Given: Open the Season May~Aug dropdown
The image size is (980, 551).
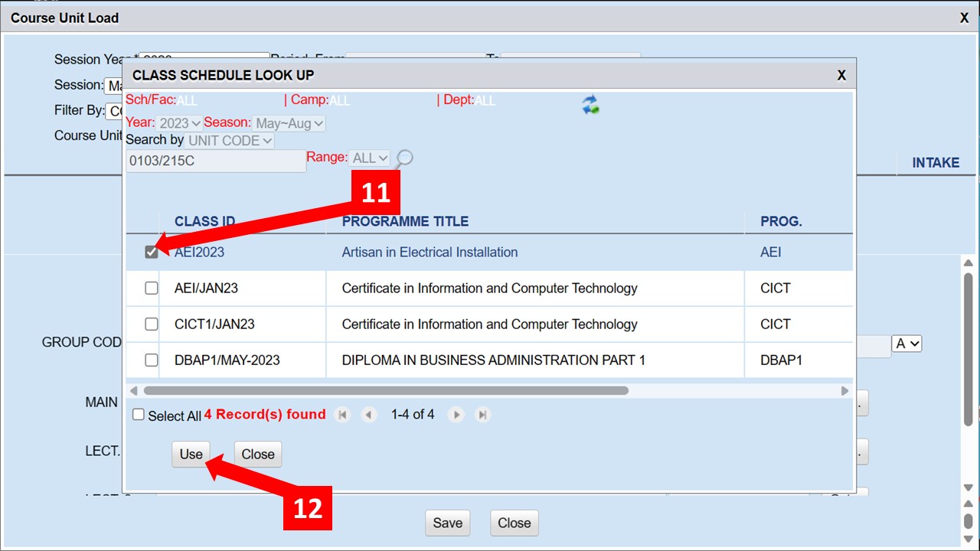Looking at the screenshot, I should click(290, 123).
